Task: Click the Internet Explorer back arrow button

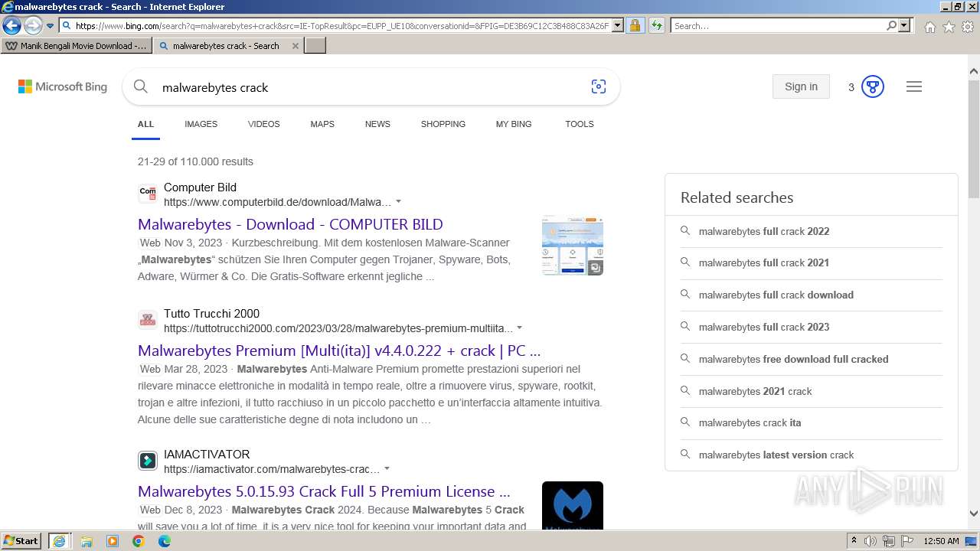Action: (x=11, y=25)
